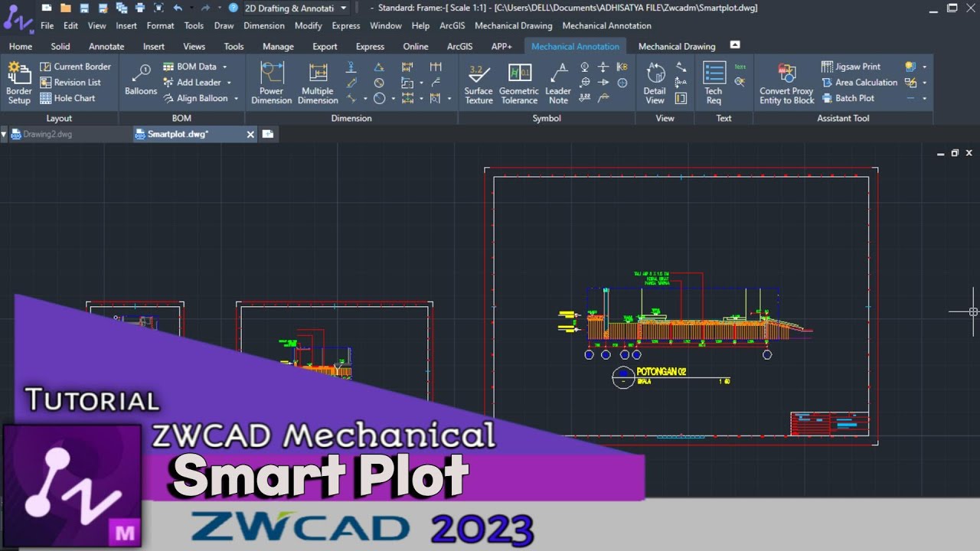Open the Modify menu

(309, 25)
